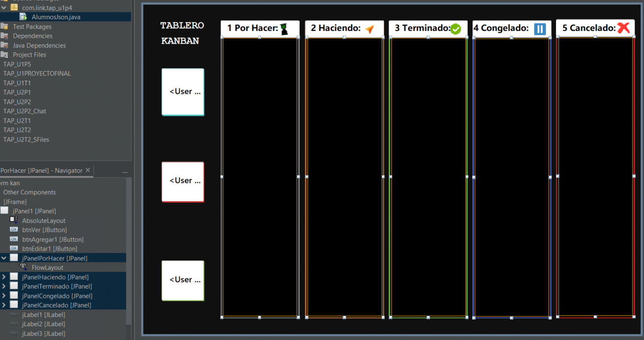Minimize the Navigator panel
The width and height of the screenshot is (644, 340).
(x=125, y=172)
